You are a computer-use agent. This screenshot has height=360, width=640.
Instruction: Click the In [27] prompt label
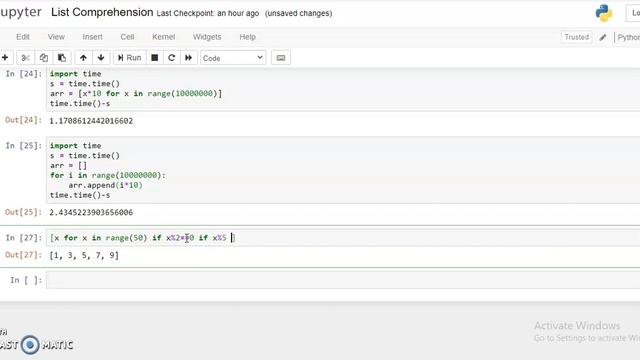click(x=24, y=238)
